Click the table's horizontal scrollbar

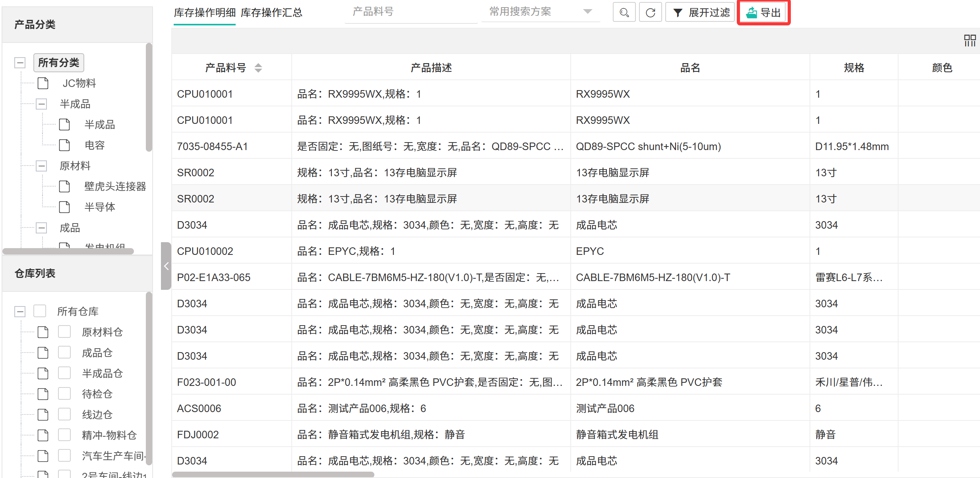[273, 474]
